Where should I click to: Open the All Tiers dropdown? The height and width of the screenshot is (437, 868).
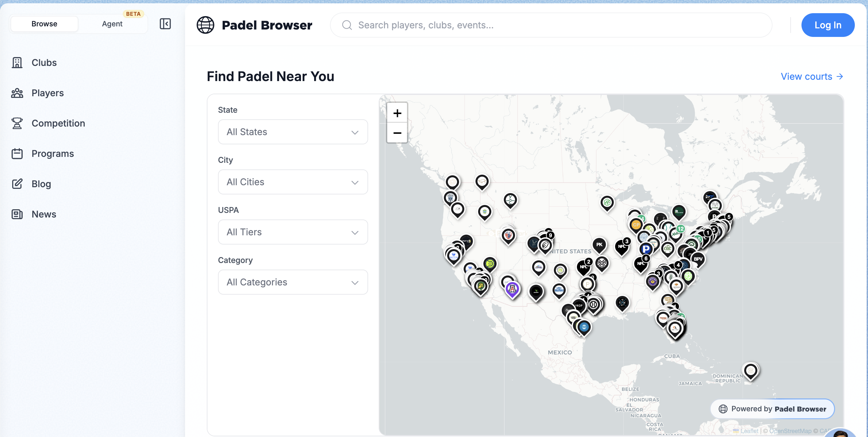(x=293, y=232)
